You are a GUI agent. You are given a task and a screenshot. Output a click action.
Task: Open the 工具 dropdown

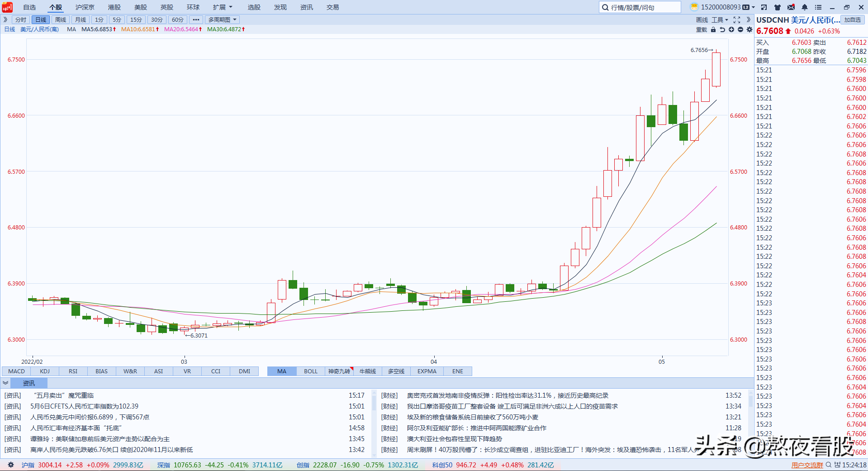720,20
